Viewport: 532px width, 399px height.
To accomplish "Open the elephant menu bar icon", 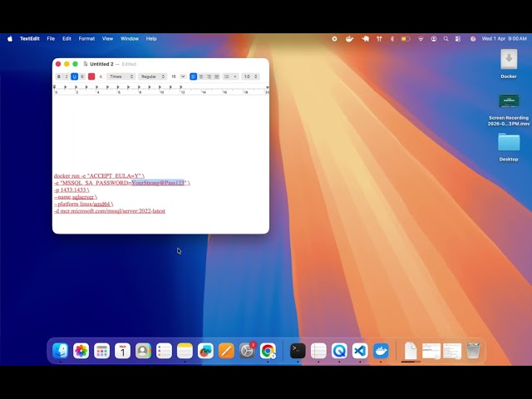I will tap(366, 39).
